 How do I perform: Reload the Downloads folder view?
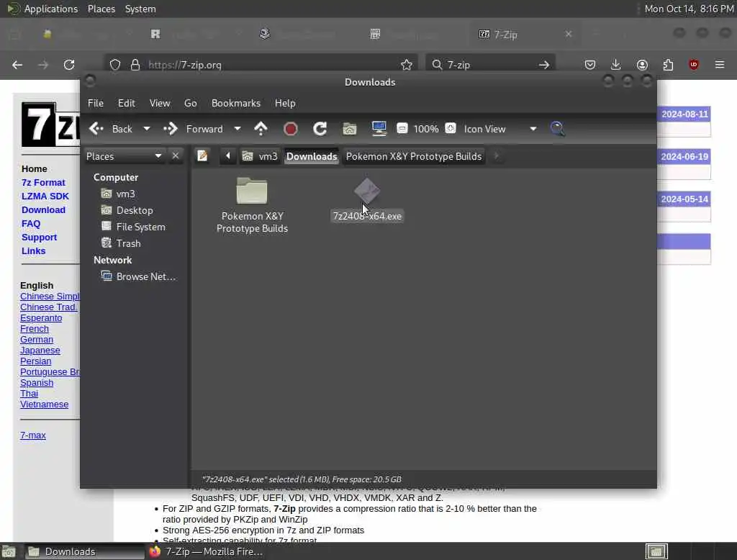pyautogui.click(x=320, y=128)
